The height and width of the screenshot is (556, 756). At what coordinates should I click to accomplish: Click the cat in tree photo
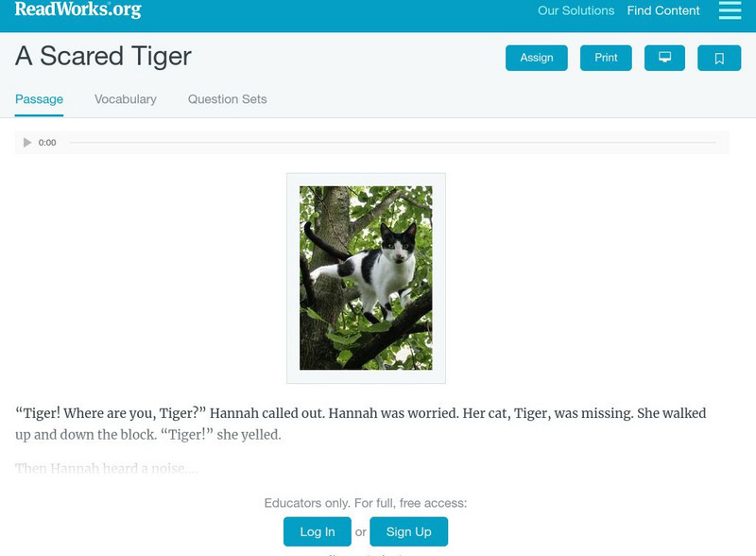[x=365, y=277]
